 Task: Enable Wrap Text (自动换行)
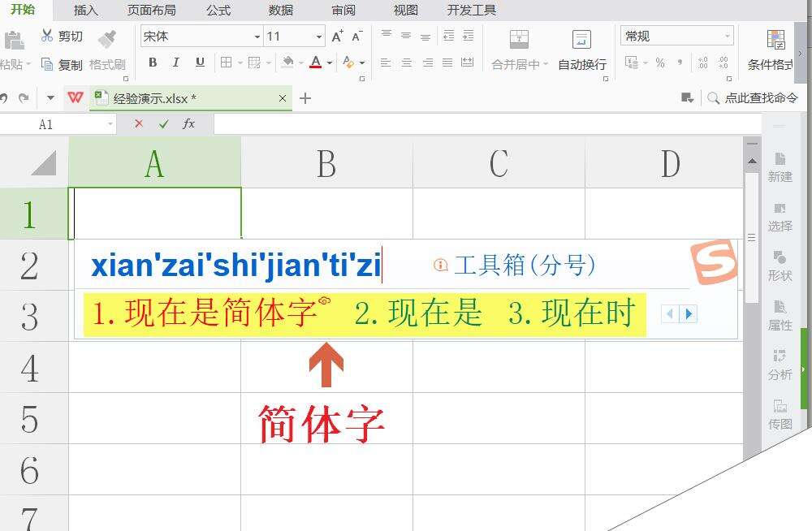point(581,49)
